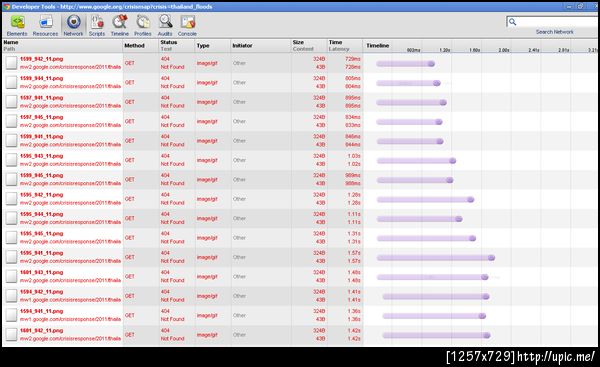
Task: Click file icon of 1594_942_11.png row
Action: [11, 296]
